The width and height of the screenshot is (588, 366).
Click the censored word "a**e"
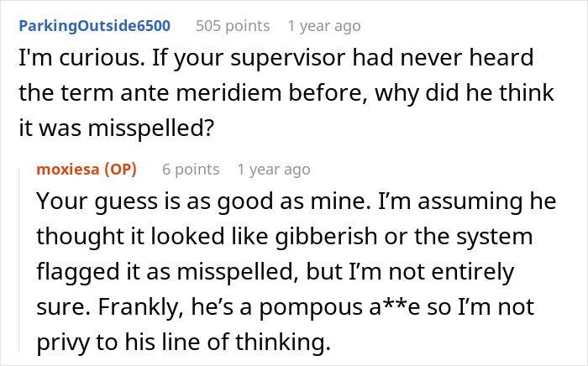pyautogui.click(x=384, y=312)
